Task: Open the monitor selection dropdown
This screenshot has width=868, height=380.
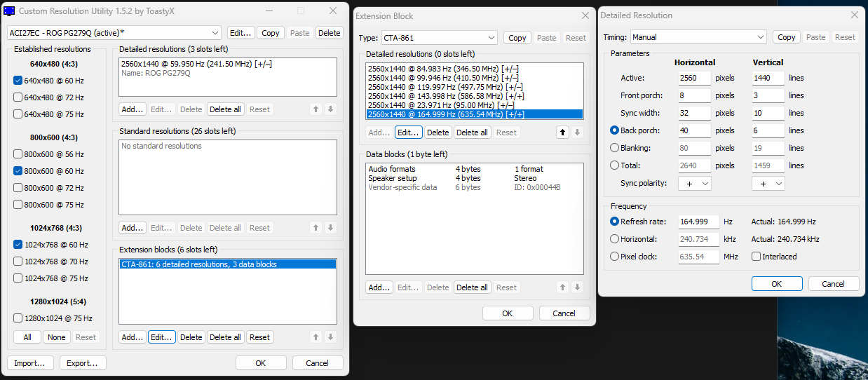Action: (x=114, y=33)
